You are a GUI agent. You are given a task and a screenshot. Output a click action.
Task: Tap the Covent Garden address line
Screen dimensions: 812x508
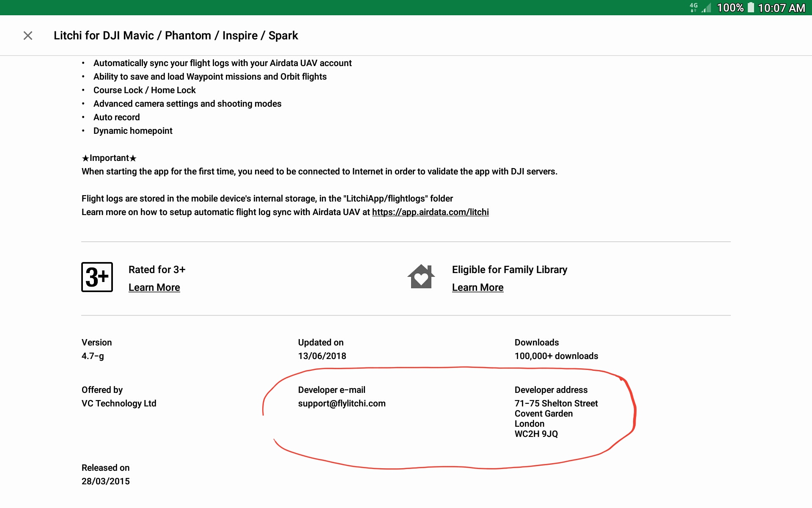coord(543,414)
